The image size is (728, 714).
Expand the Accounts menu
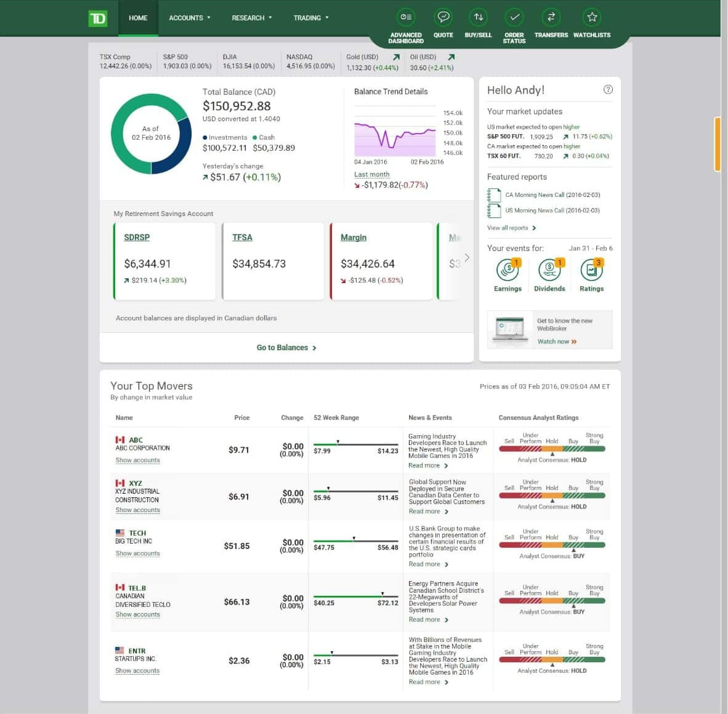click(190, 18)
